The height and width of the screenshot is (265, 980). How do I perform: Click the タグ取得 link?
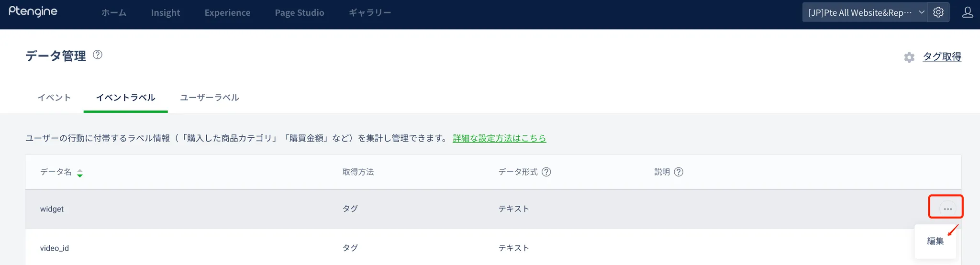click(x=942, y=57)
